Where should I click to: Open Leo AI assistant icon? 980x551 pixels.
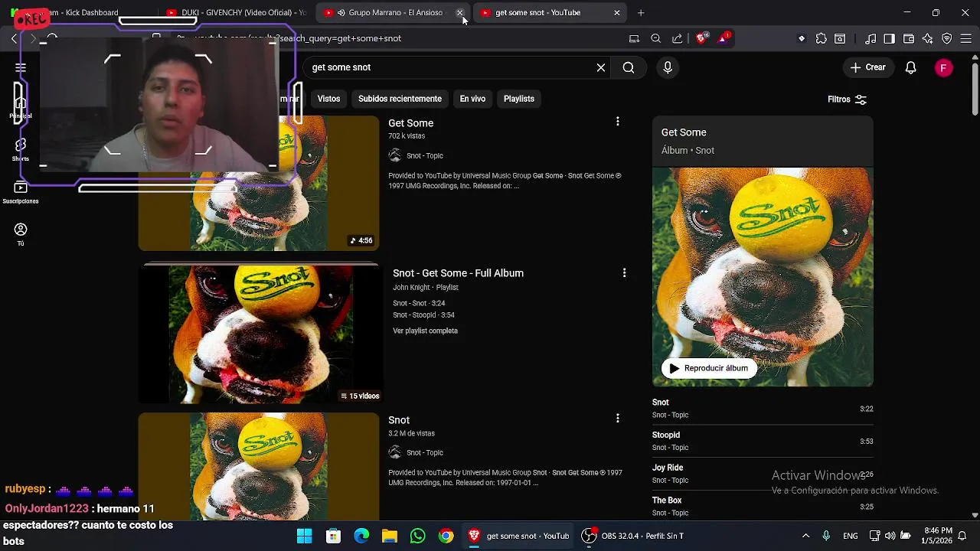click(x=928, y=38)
